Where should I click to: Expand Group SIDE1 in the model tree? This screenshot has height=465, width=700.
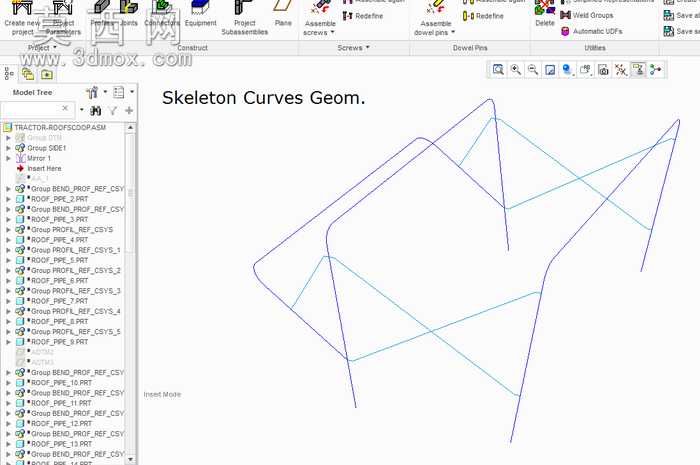pos(8,148)
